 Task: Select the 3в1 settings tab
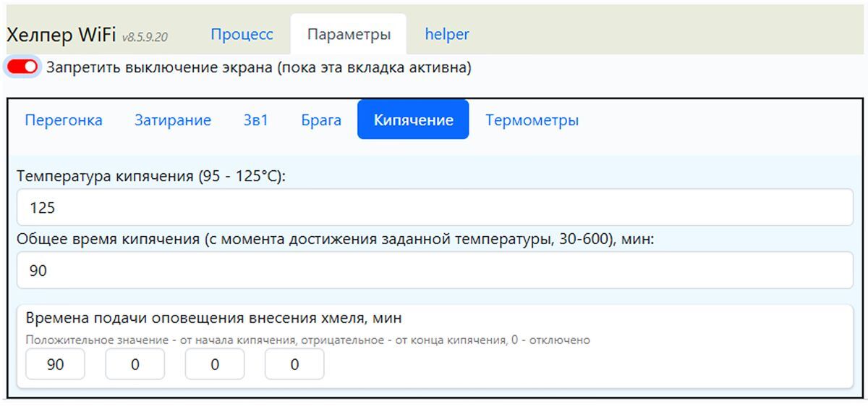[x=256, y=120]
